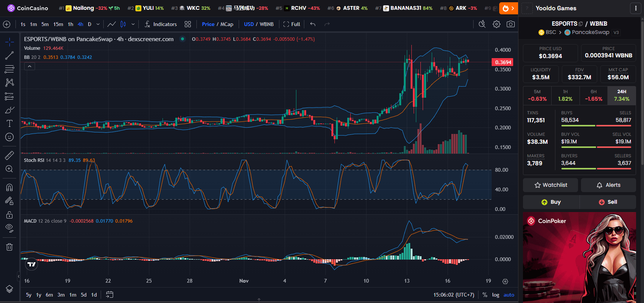Show the 6H price change stats
The image size is (644, 303).
pyautogui.click(x=593, y=95)
